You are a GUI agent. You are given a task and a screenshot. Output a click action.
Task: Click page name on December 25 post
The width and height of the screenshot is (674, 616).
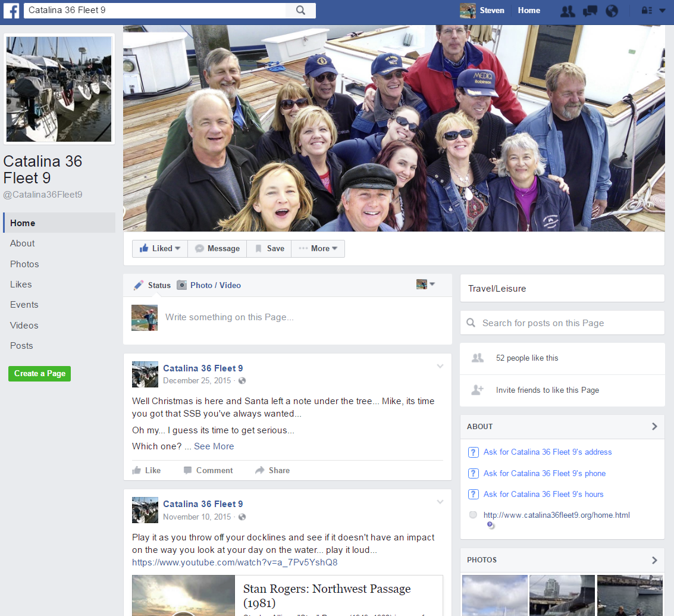pyautogui.click(x=203, y=368)
